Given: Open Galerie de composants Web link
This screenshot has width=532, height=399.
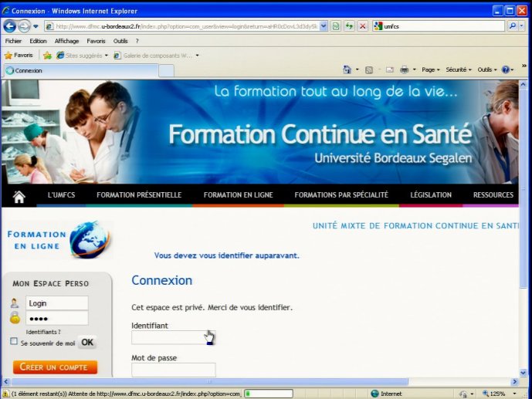Looking at the screenshot, I should (156, 56).
